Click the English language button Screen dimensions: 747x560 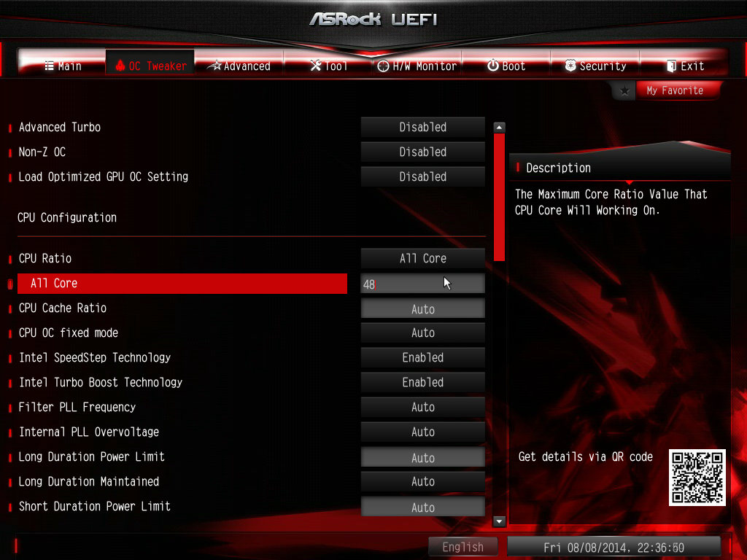tap(462, 547)
